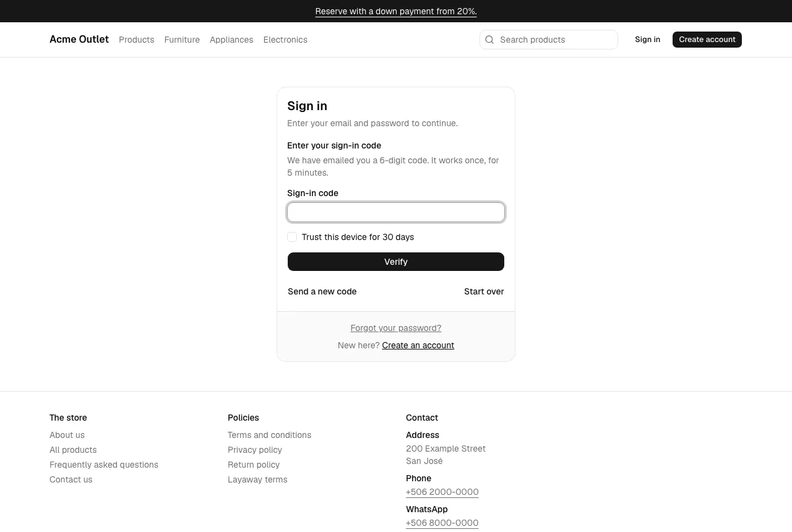Click the search magnifier icon

pyautogui.click(x=489, y=40)
